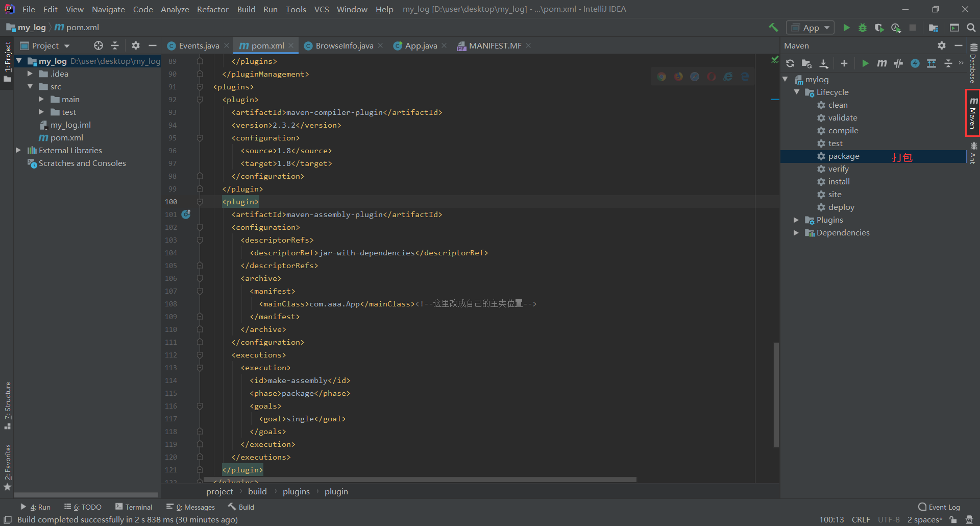Screen dimensions: 980x526
Task: Download Maven sources and documentation
Action: [824, 63]
